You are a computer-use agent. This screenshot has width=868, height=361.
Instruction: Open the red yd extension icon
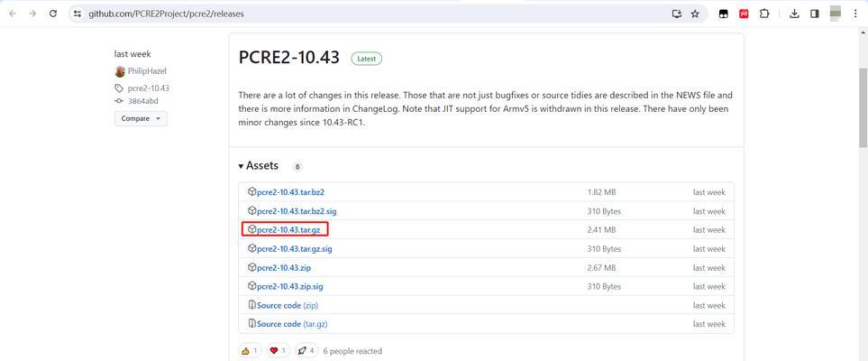[744, 14]
